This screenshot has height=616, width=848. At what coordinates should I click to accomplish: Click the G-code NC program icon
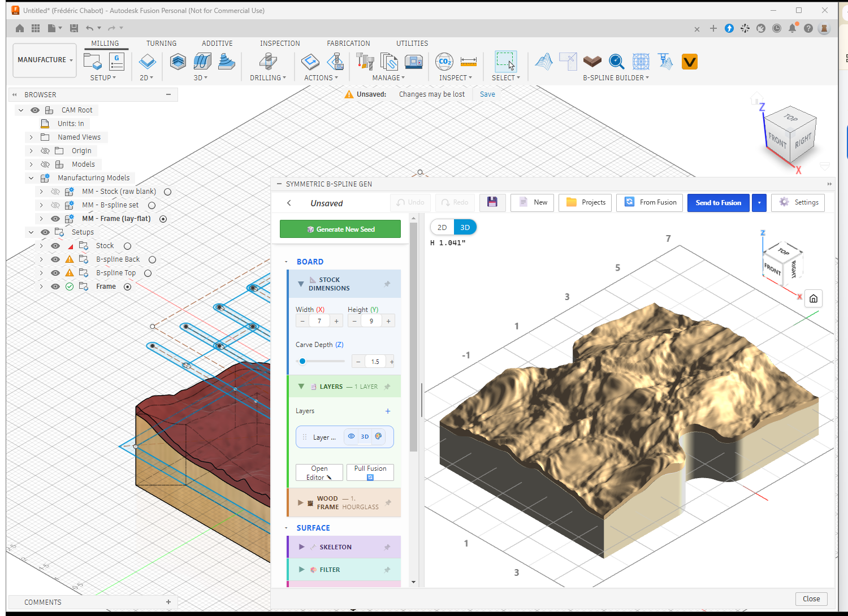[116, 61]
